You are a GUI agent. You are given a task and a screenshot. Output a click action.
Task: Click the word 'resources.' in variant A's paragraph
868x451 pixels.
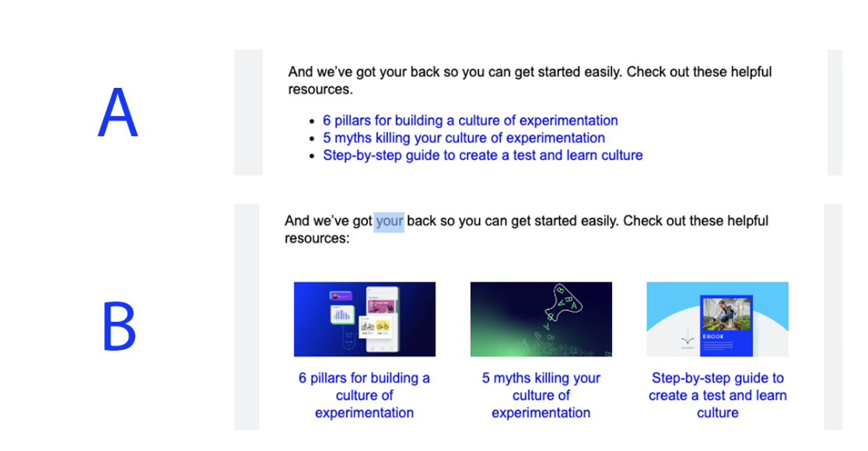point(320,89)
